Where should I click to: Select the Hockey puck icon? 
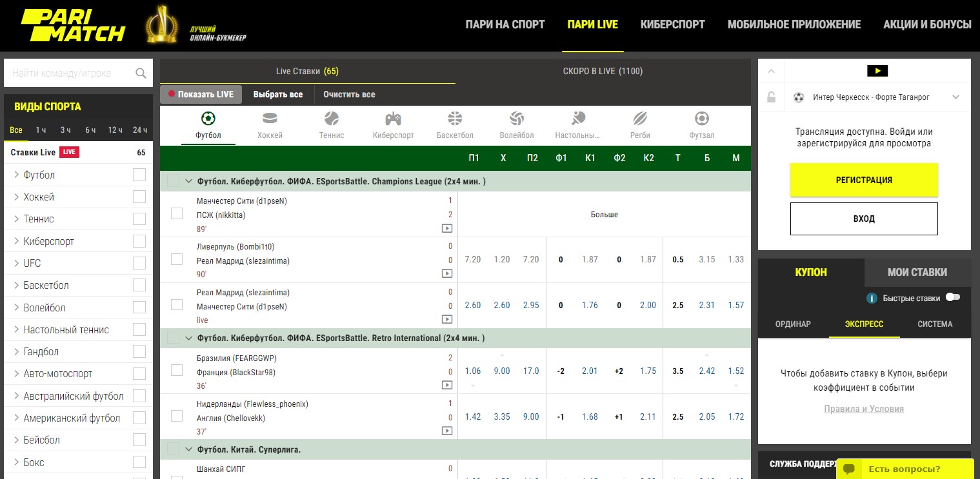coord(270,119)
